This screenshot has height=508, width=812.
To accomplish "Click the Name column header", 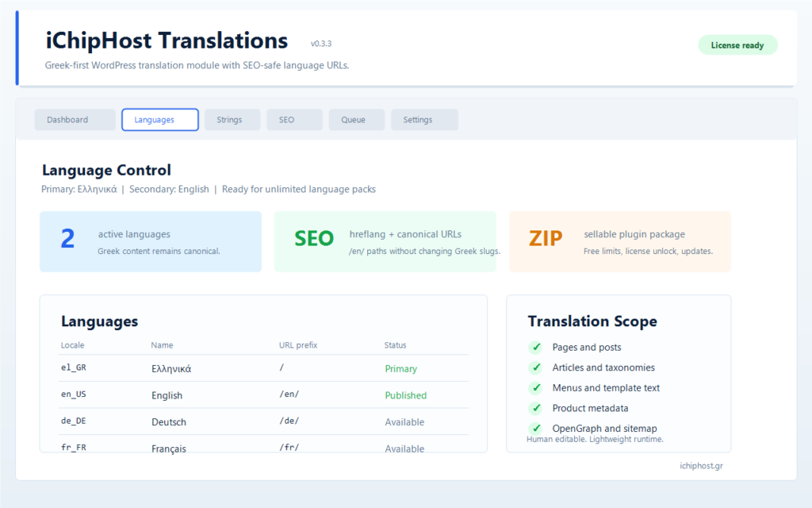I will pyautogui.click(x=162, y=345).
